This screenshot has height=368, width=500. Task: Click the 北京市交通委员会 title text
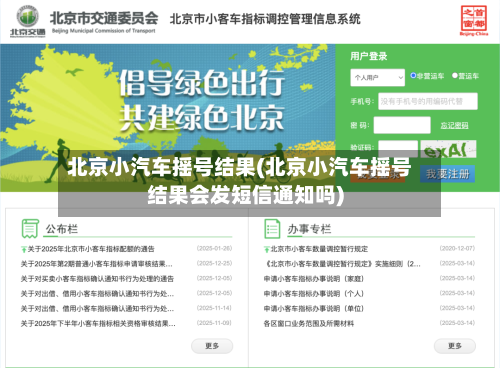coord(104,18)
